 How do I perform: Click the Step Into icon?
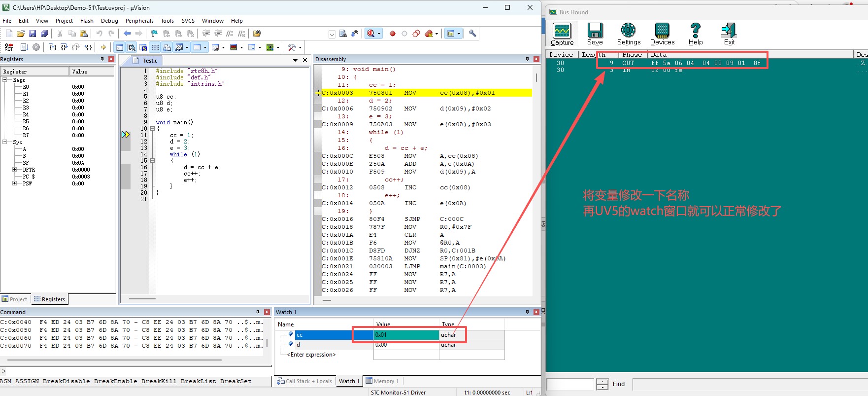coord(53,47)
